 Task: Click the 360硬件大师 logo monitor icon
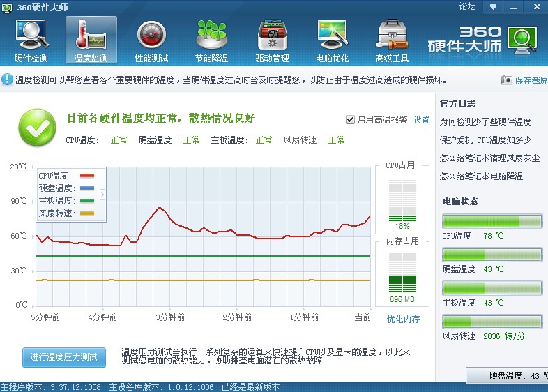pyautogui.click(x=522, y=40)
